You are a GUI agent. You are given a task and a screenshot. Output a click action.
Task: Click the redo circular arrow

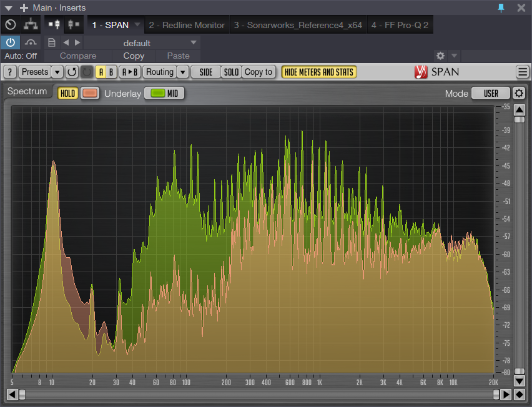(87, 72)
